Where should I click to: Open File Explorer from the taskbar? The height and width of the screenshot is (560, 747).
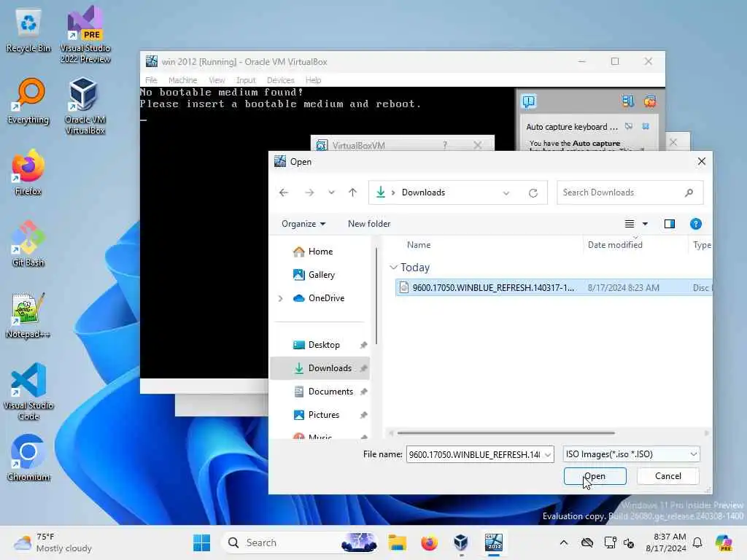pos(397,542)
